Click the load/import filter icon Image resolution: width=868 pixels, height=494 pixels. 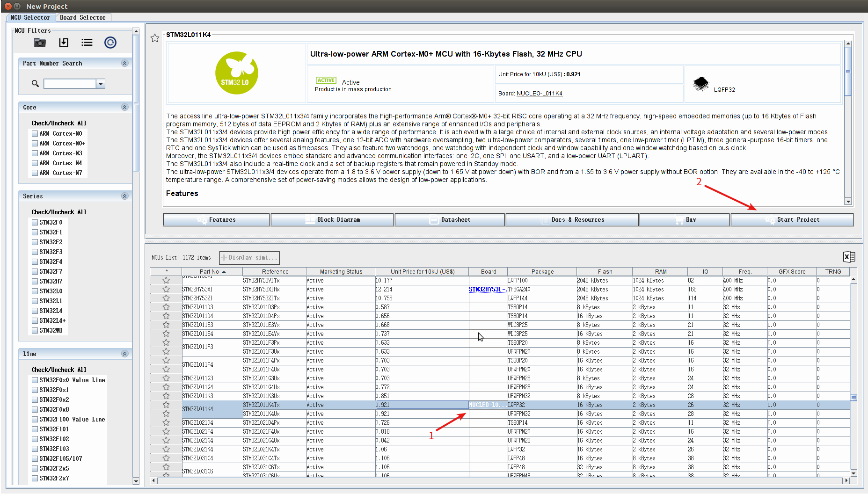[x=64, y=43]
